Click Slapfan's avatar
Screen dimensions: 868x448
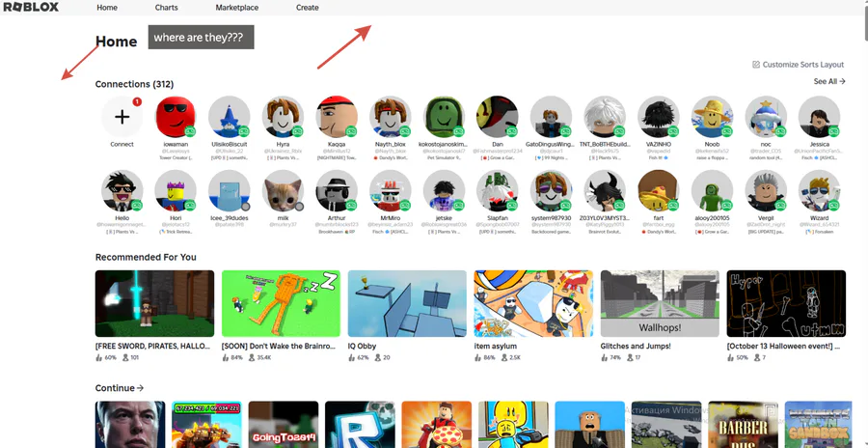coord(497,191)
